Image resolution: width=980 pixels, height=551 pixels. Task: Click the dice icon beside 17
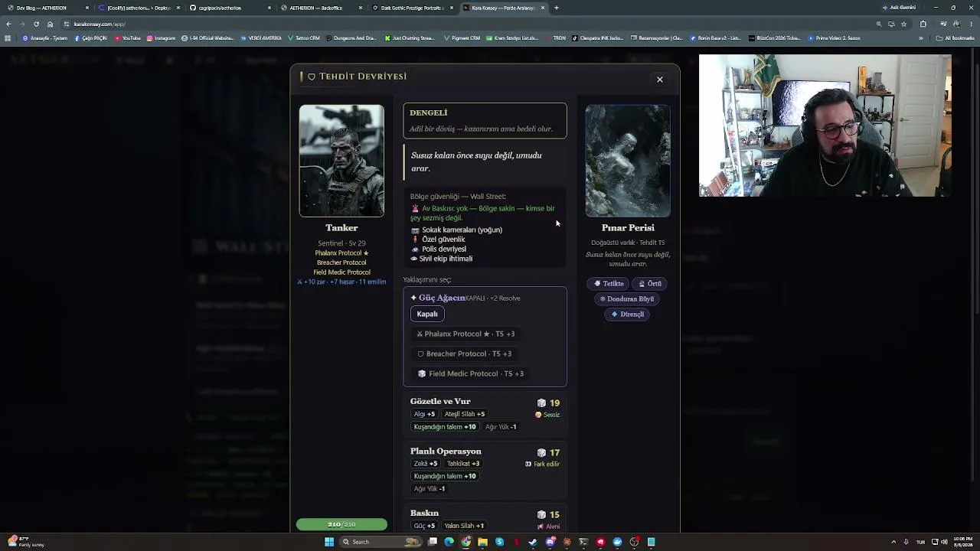(x=541, y=452)
